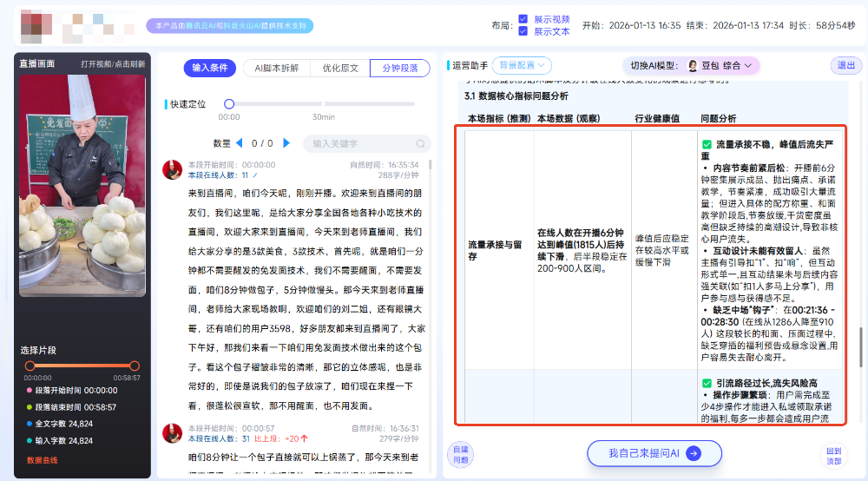Click the edit icon beside online count 11
Screen dimensions: 868x481
256,175
